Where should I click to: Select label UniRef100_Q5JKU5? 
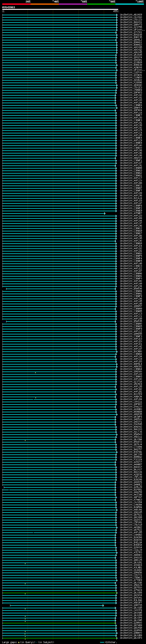pos(131,55)
